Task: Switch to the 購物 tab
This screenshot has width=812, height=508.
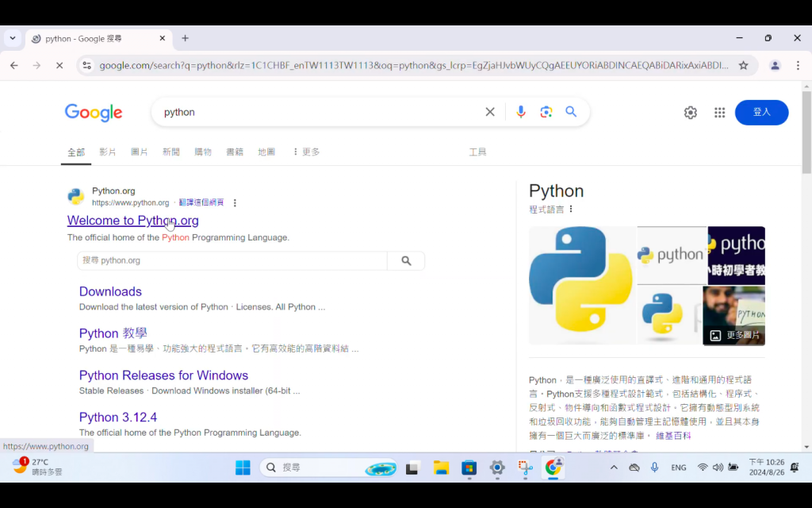Action: click(x=203, y=152)
